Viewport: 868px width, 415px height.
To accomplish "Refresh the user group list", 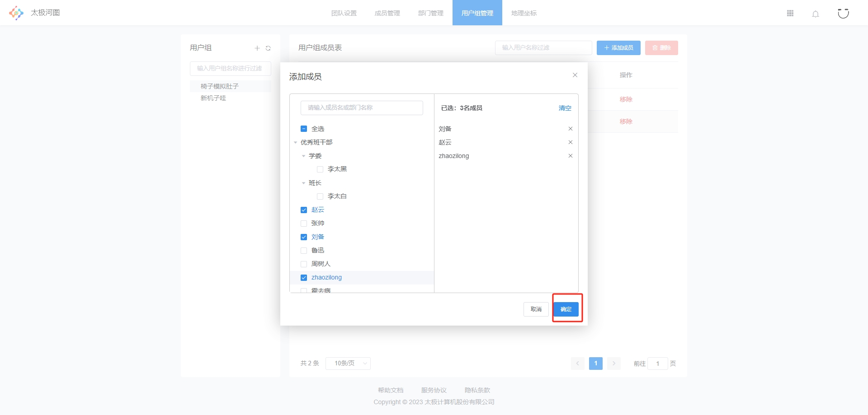I will click(268, 48).
